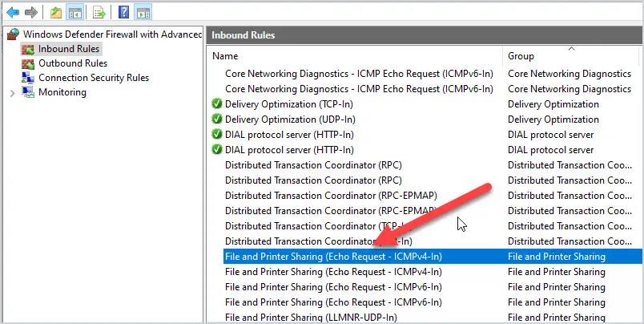
Task: Click green check icon beside Delivery Optimization (UDP-In)
Action: (217, 119)
